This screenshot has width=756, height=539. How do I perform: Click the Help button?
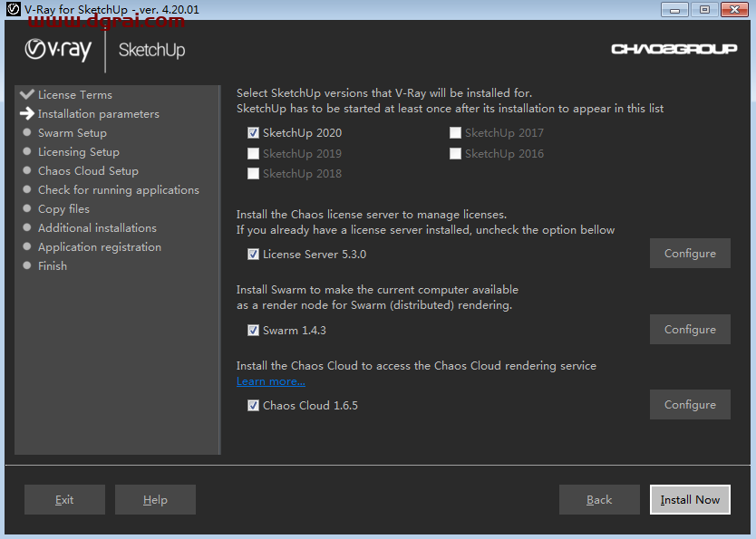pyautogui.click(x=155, y=499)
